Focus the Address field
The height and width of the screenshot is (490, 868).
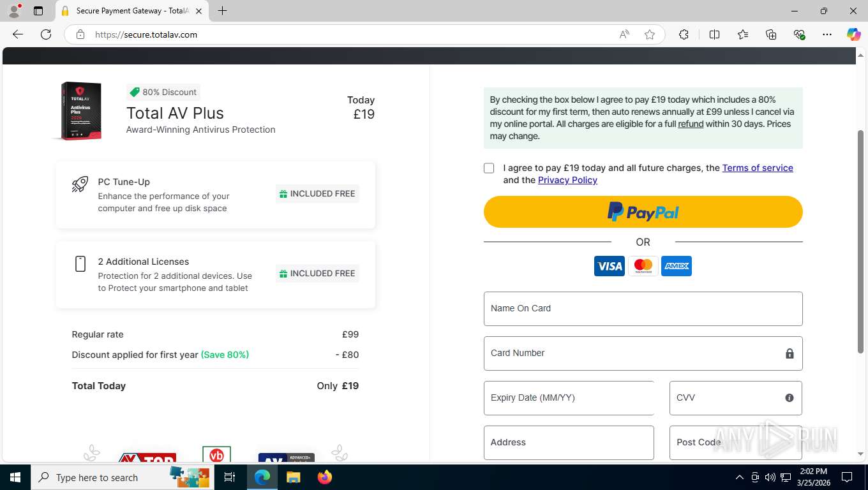coord(569,443)
